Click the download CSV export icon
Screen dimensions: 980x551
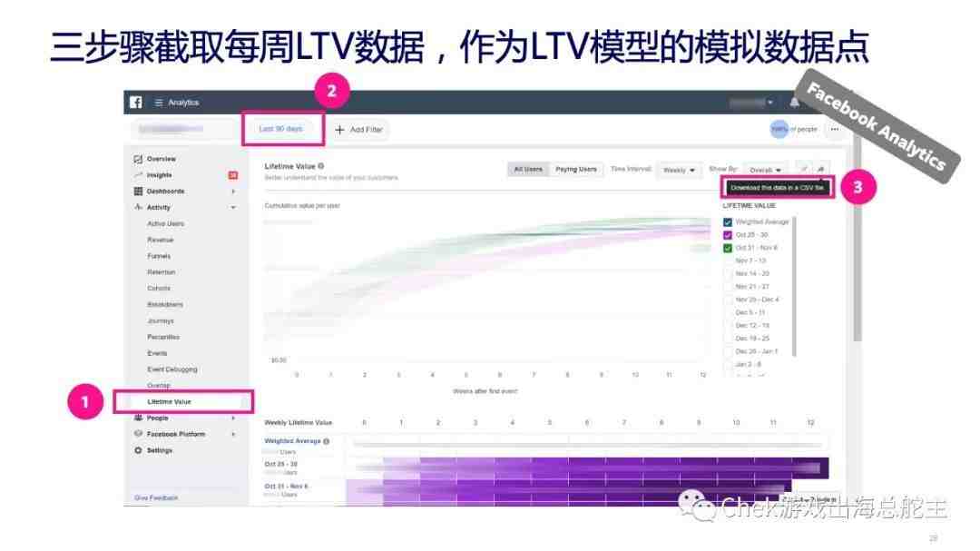(821, 169)
